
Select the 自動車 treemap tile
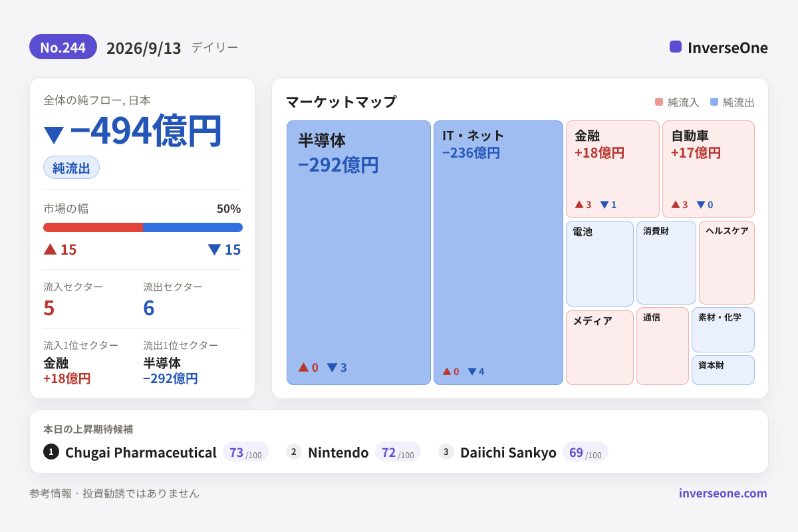708,169
